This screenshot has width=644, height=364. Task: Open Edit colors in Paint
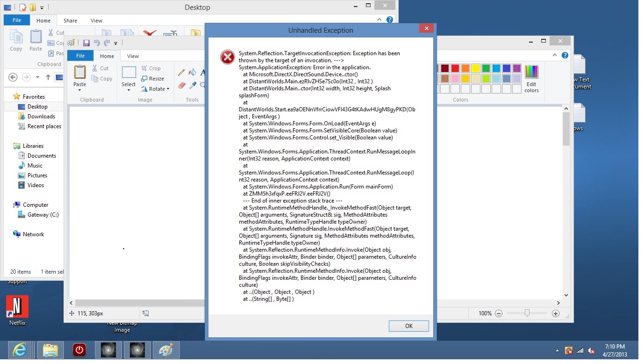(x=531, y=79)
